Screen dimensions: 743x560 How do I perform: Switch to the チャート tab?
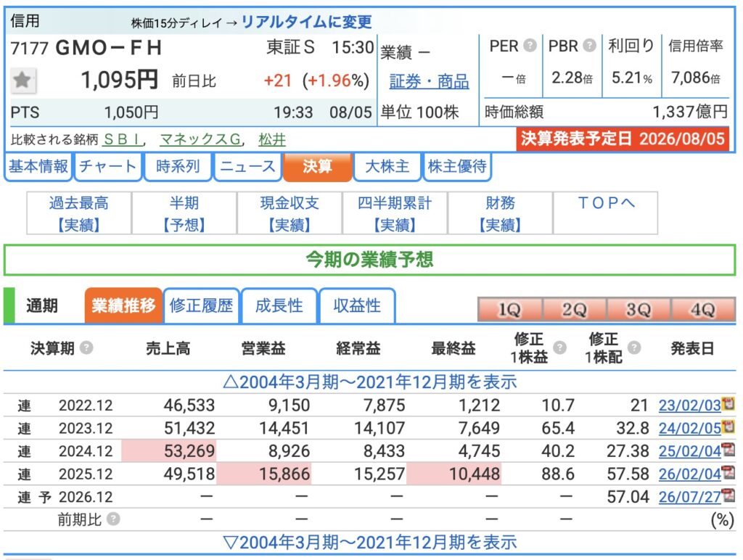point(108,166)
